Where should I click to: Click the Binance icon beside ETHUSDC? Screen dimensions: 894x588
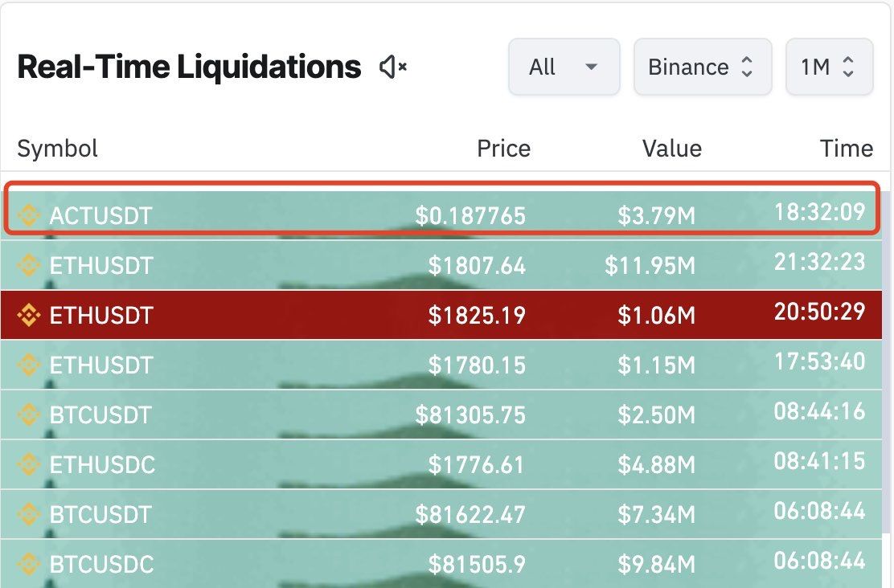29,464
